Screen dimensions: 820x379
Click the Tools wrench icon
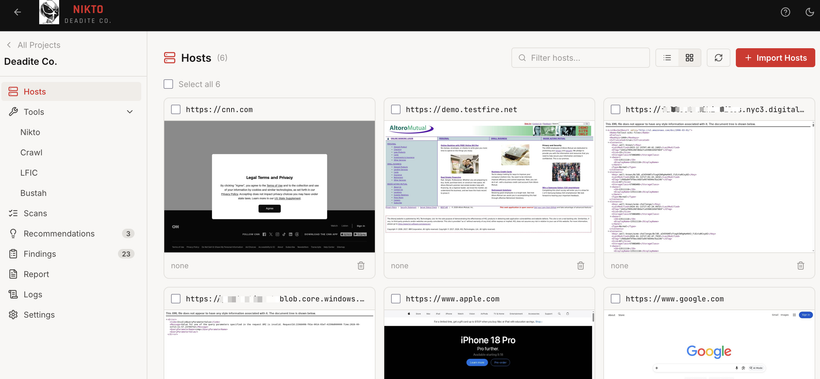coord(14,112)
